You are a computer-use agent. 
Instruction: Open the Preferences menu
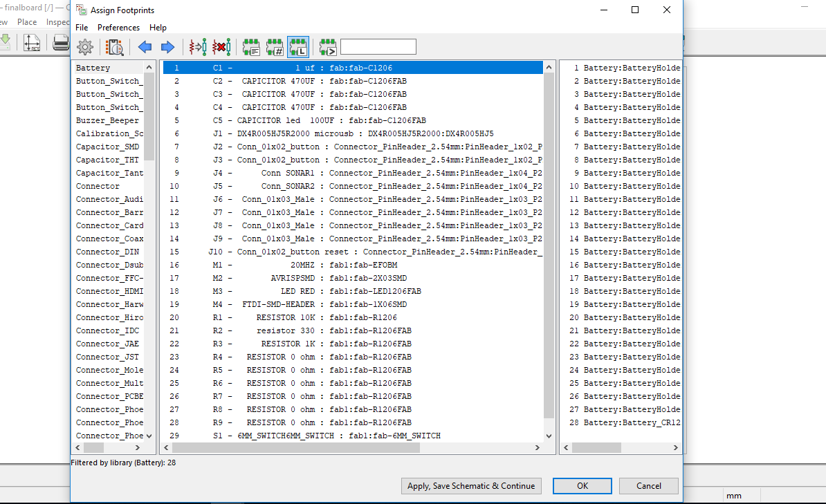click(x=118, y=28)
